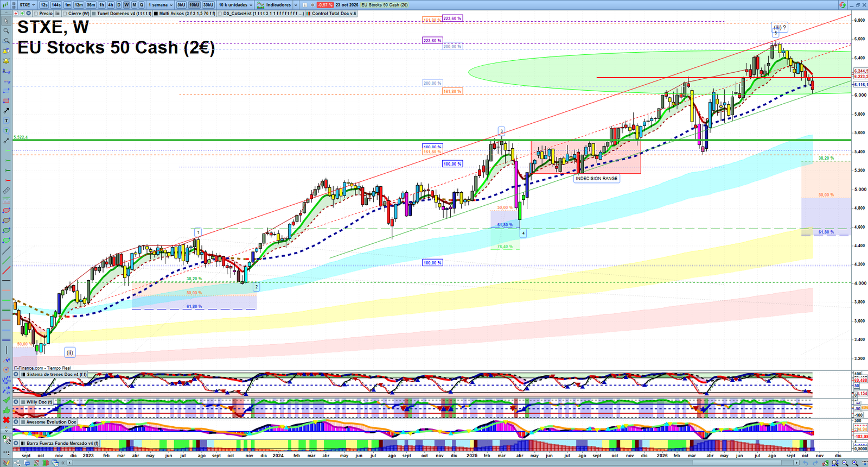Viewport: 868px width, 467px height.
Task: Click the Tunel Domenec gray color swatch
Action: click(x=94, y=14)
